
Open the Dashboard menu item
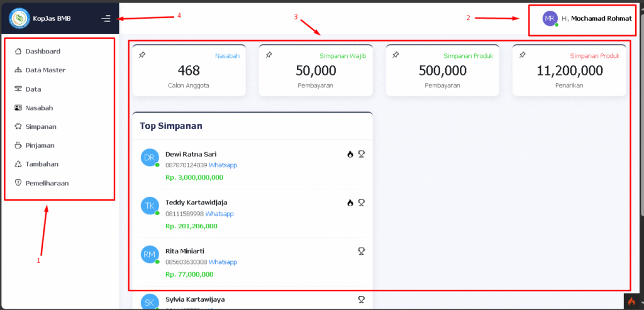(42, 51)
